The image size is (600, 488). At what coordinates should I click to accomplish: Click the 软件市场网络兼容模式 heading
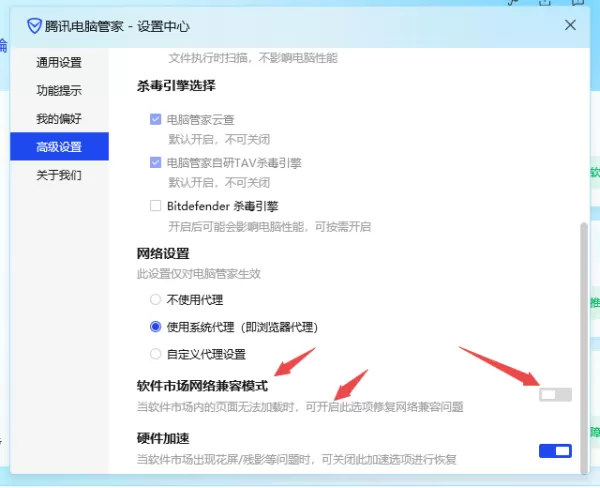pos(202,386)
